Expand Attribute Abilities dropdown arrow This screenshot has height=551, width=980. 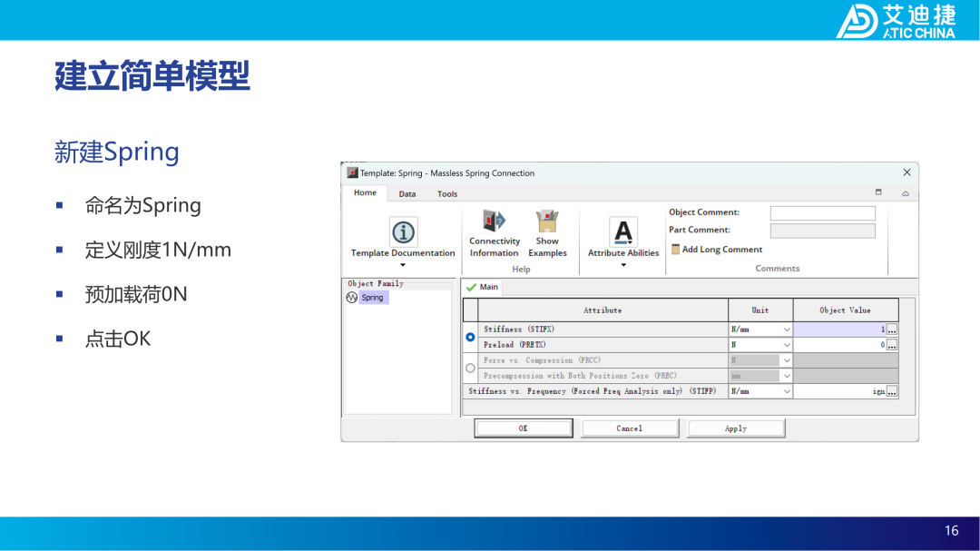point(623,265)
